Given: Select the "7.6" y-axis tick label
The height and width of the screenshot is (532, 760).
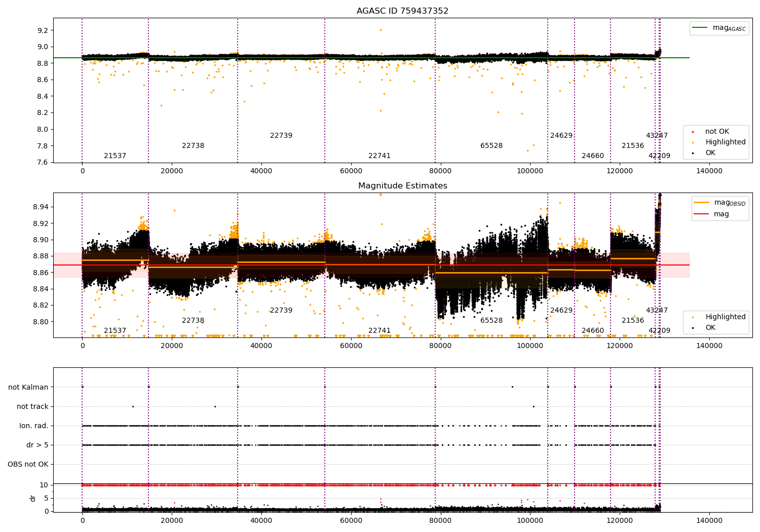Looking at the screenshot, I should (43, 162).
